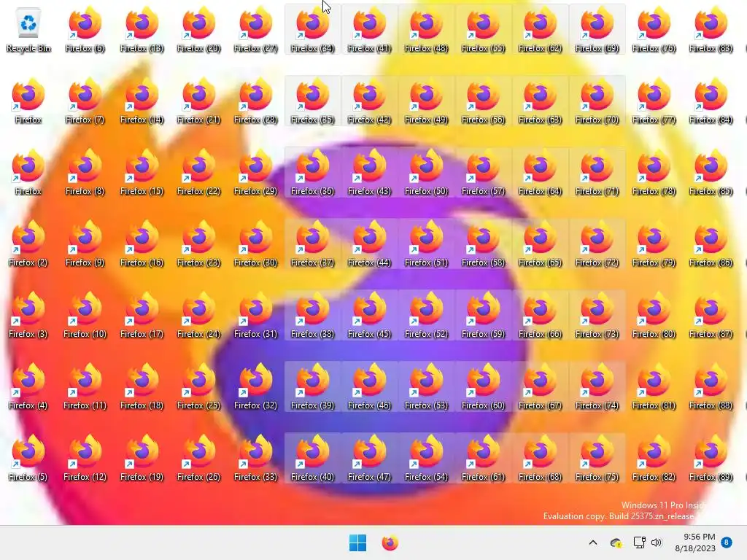Select the Firefox (16) shortcut
747x560 pixels.
coord(142,244)
